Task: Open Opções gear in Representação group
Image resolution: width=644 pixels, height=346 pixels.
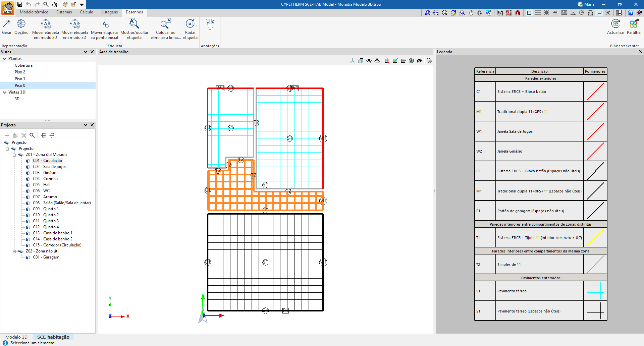Action: point(21,24)
